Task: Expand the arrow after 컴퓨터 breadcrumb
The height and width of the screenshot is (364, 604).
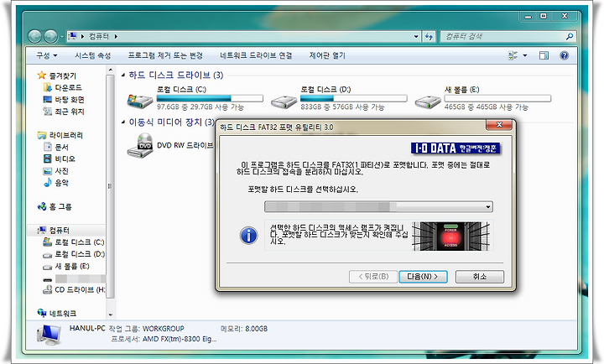Action: point(116,37)
